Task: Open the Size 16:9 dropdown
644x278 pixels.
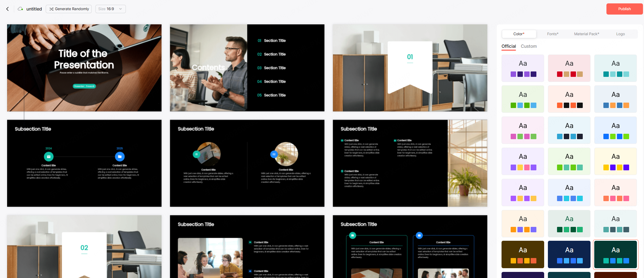Action: (110, 9)
